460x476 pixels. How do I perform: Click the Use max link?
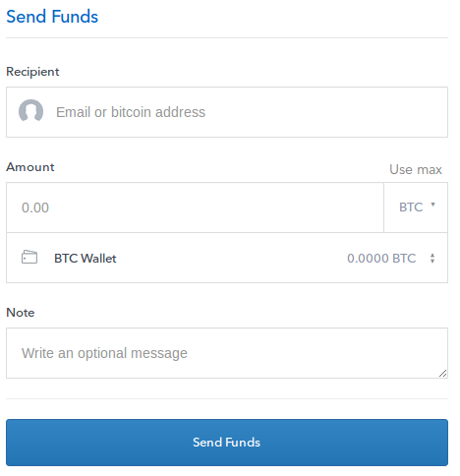click(x=416, y=169)
